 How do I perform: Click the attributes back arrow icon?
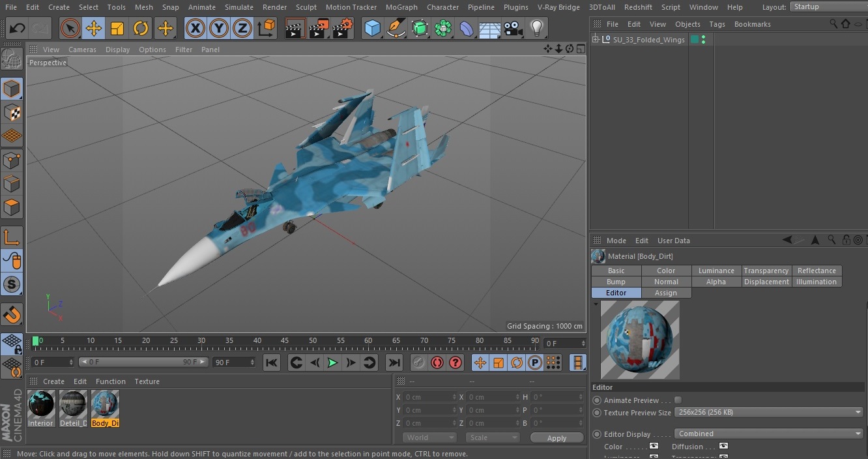(x=788, y=240)
